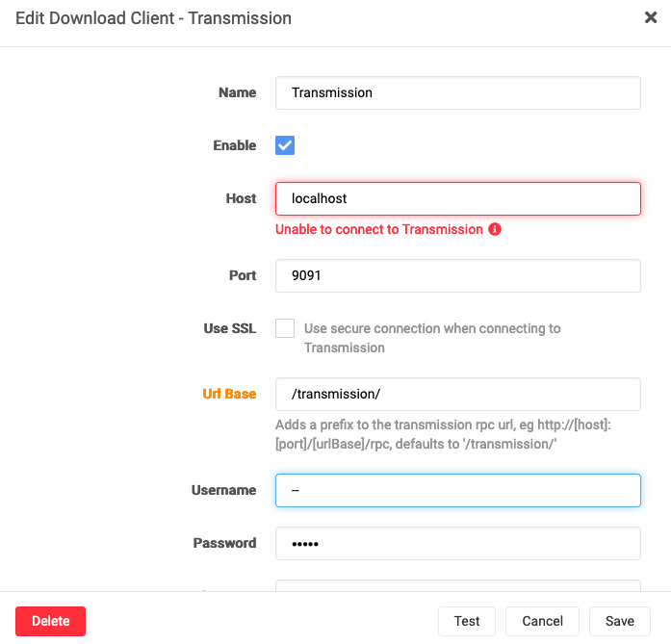Click the error info icon beside connection warning
Screen dimensions: 671x644
(495, 229)
